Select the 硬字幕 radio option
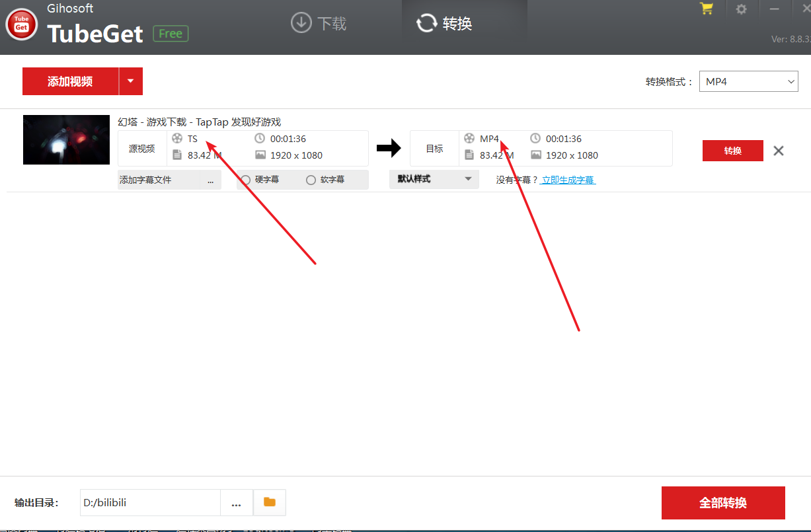 (246, 180)
